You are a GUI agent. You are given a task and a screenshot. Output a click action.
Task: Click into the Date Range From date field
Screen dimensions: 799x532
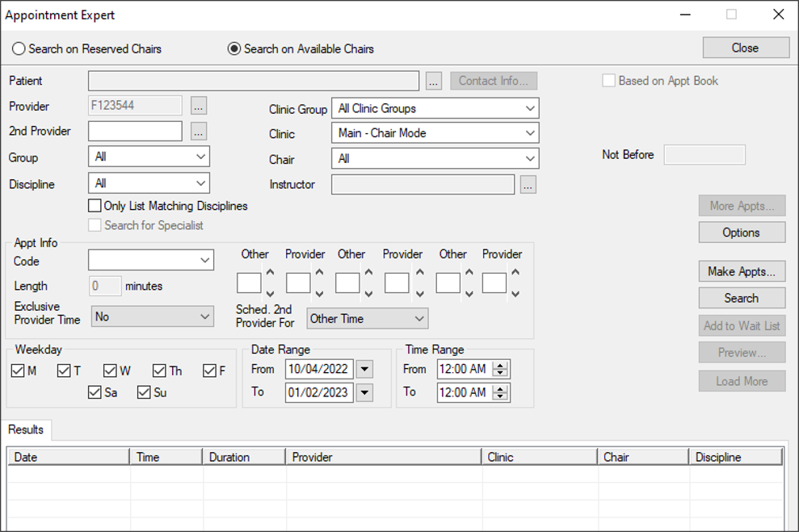319,369
